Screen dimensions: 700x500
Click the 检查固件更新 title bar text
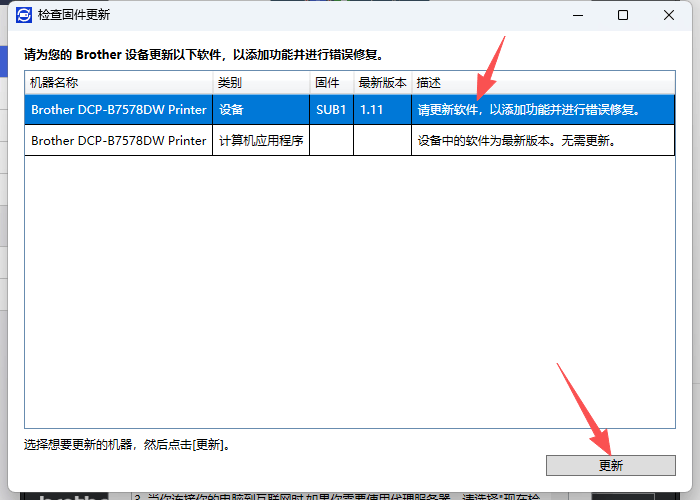click(74, 15)
